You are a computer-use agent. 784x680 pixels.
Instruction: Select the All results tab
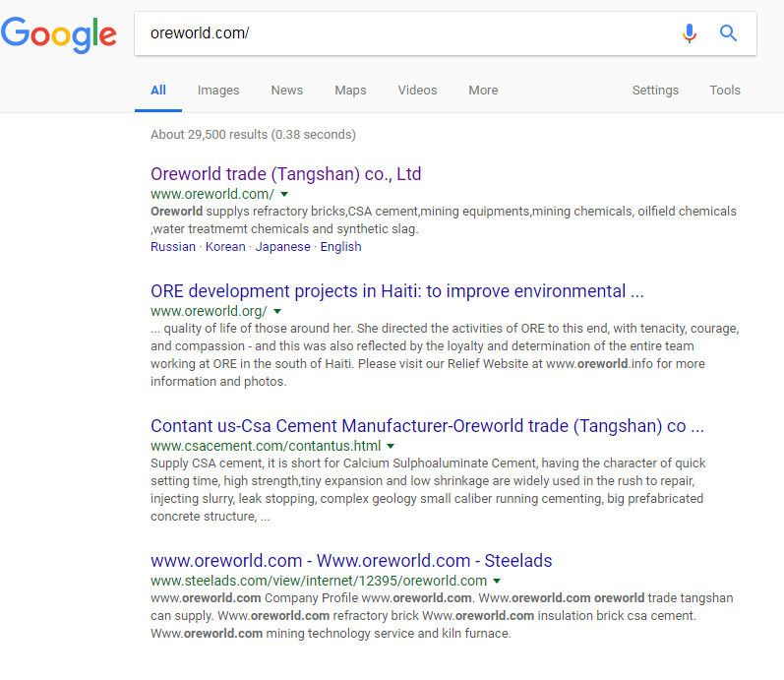tap(158, 91)
